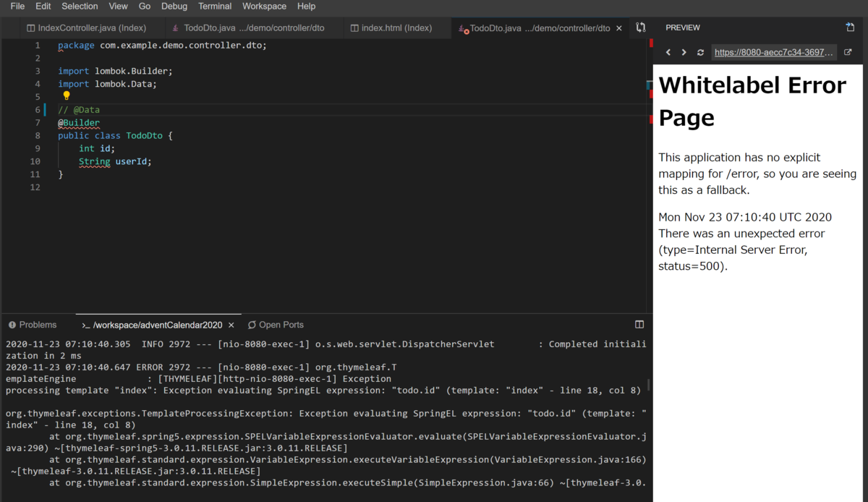The image size is (868, 502).
Task: Click the import lombok.Builder line
Action: coord(115,71)
